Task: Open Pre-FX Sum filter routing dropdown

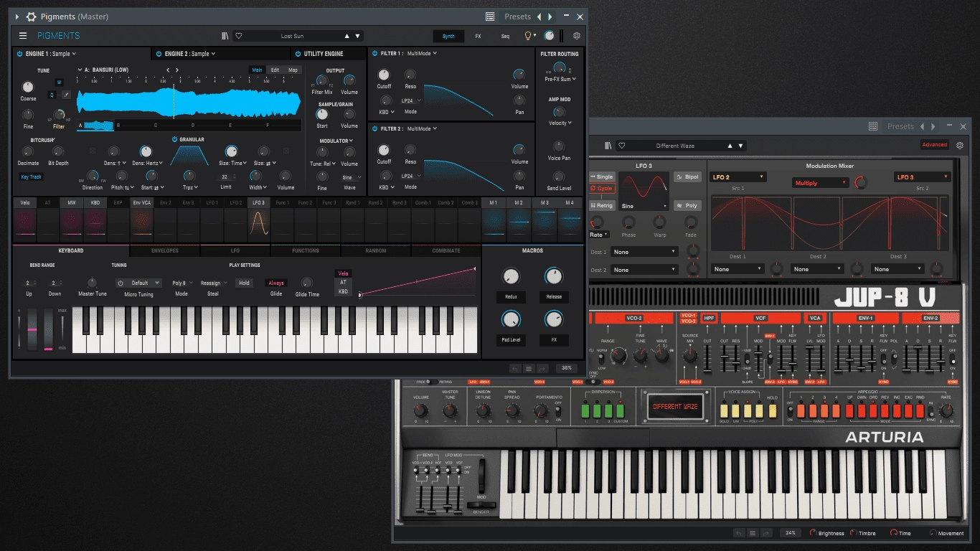Action: tap(560, 79)
